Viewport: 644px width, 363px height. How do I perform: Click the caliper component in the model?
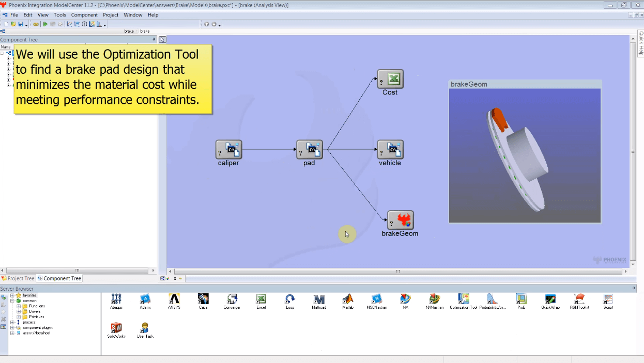pos(228,150)
